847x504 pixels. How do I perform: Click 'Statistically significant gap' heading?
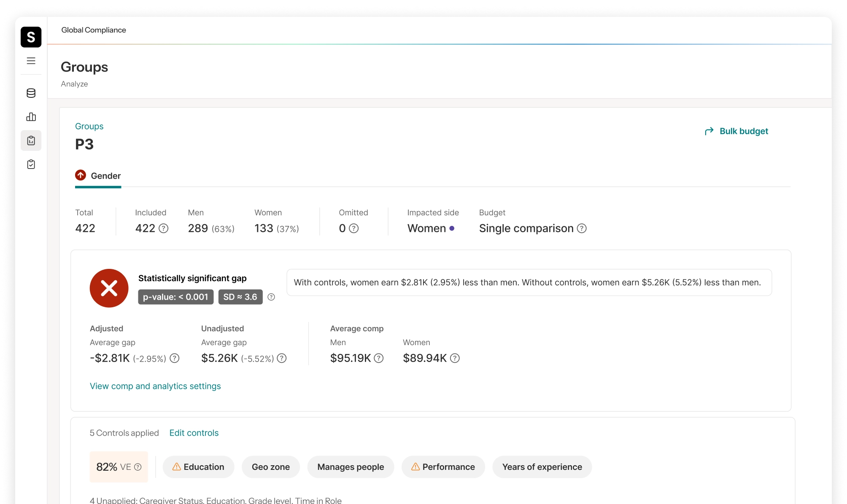[x=192, y=278]
